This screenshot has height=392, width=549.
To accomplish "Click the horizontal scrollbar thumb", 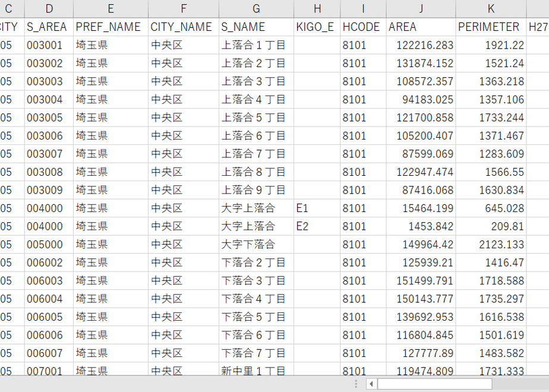I will point(434,384).
